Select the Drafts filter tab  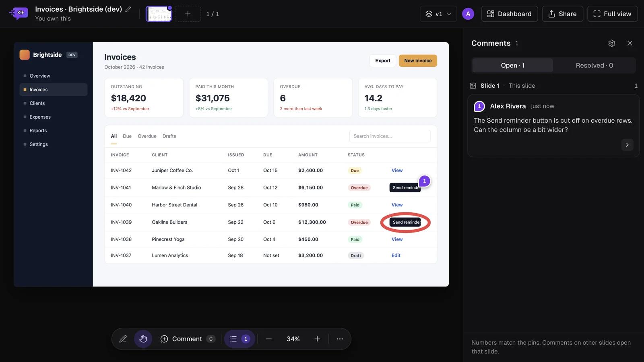(x=169, y=136)
